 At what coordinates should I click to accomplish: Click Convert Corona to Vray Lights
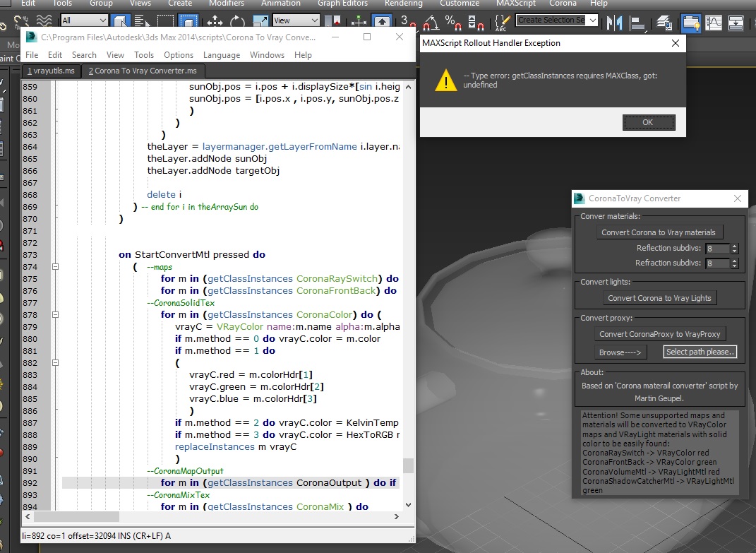pos(659,298)
